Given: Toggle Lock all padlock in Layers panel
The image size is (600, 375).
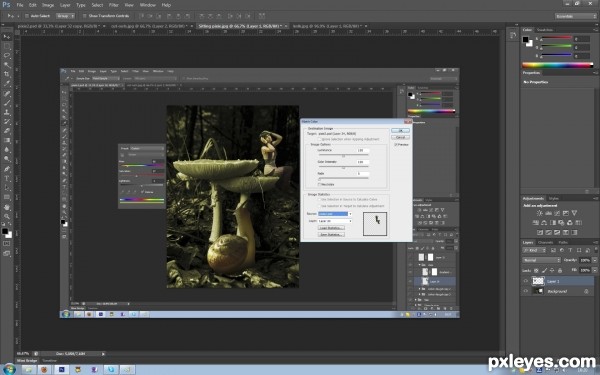Looking at the screenshot, I should pyautogui.click(x=559, y=271).
